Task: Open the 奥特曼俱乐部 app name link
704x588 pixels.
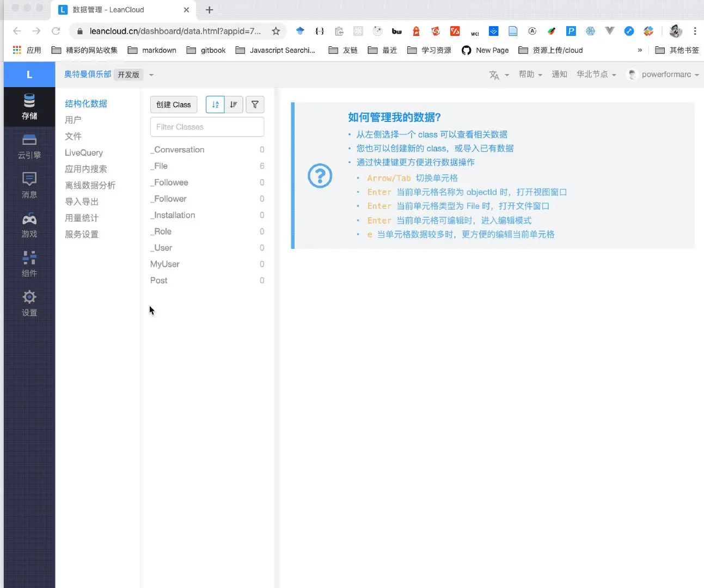Action: coord(88,74)
